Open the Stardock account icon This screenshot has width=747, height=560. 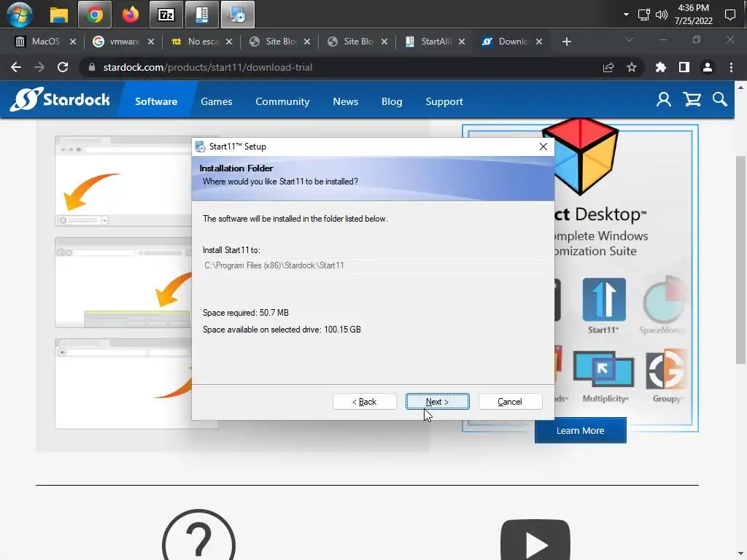tap(664, 99)
